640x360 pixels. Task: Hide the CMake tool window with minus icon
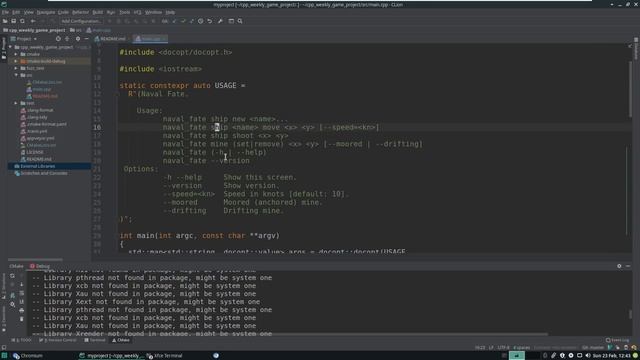pos(628,266)
